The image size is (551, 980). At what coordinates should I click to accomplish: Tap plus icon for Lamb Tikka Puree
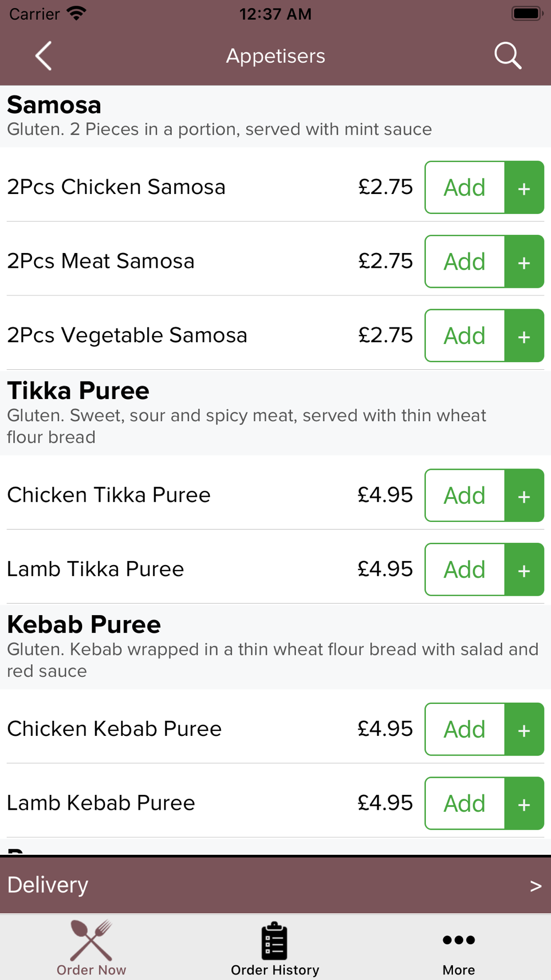coord(524,569)
